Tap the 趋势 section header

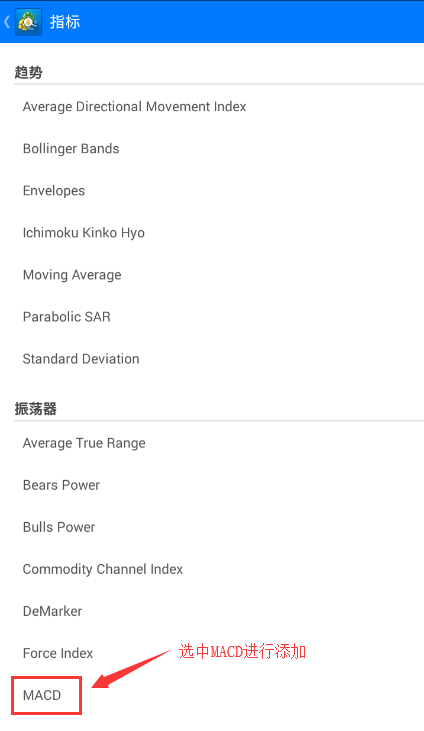[x=28, y=72]
